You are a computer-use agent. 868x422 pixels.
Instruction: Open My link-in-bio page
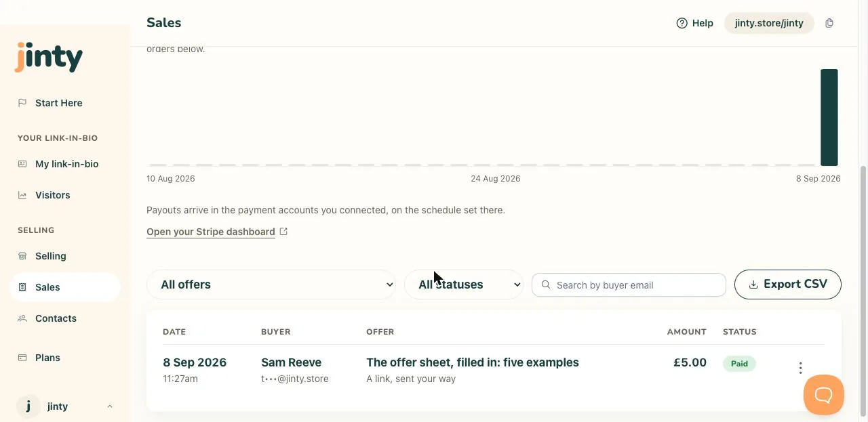(65, 164)
